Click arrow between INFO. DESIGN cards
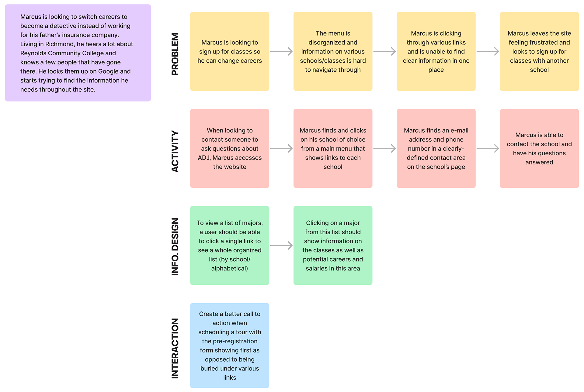Viewport: 584px width, 392px height. pos(281,247)
